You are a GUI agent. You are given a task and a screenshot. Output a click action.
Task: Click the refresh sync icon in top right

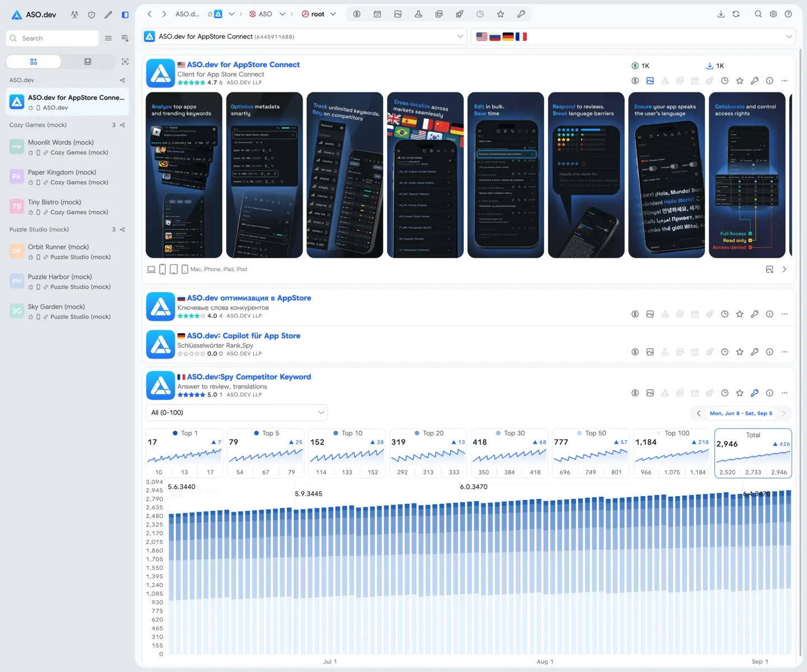[x=736, y=14]
